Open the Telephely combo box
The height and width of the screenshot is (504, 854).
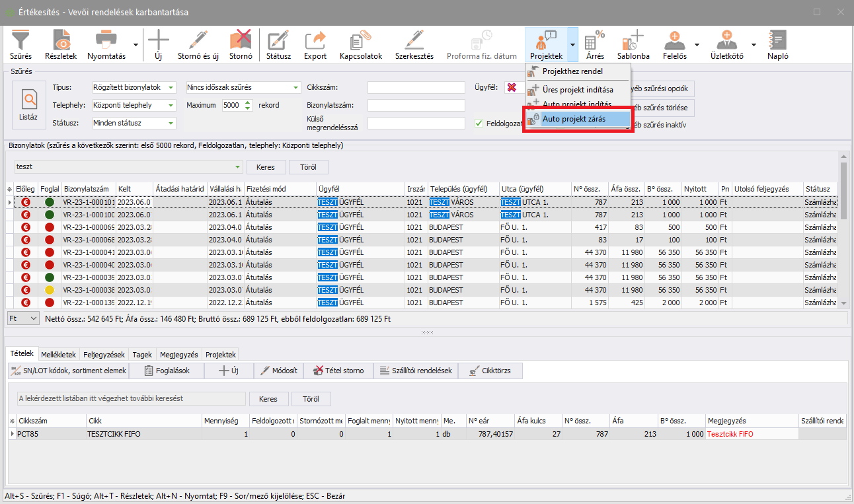coord(171,106)
